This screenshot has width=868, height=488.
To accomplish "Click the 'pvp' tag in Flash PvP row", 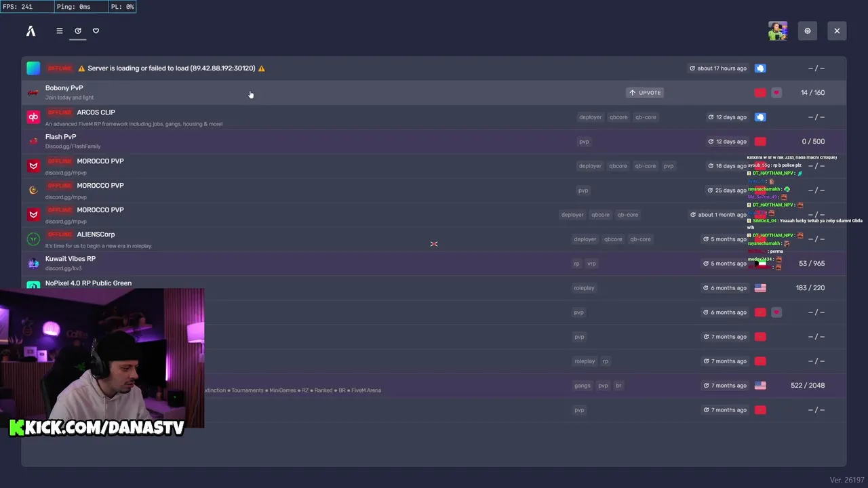I will [x=584, y=142].
